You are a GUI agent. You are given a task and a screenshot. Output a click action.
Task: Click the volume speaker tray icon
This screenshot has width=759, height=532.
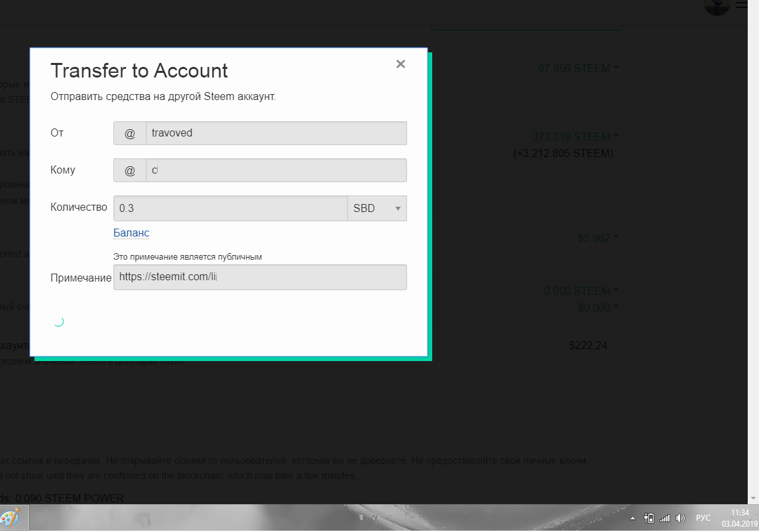pyautogui.click(x=680, y=518)
